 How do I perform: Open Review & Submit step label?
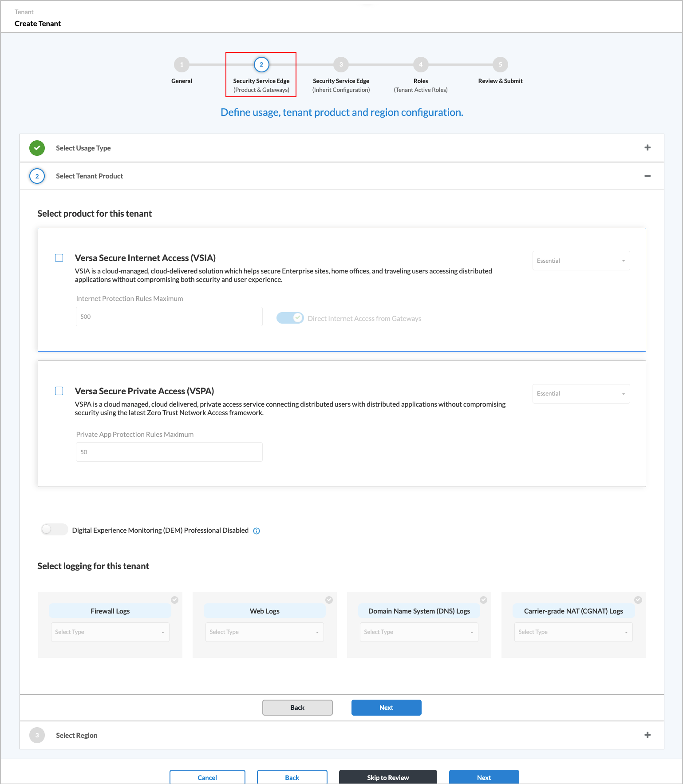pos(500,81)
